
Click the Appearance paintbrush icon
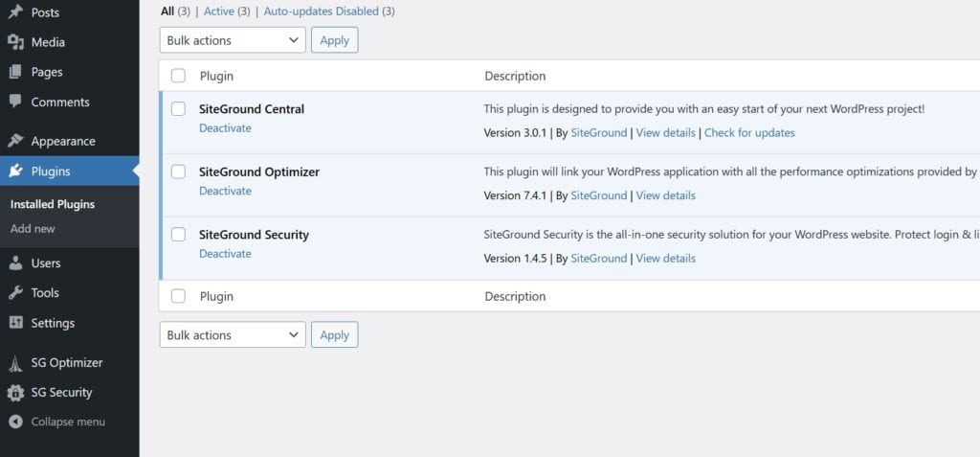click(x=15, y=141)
